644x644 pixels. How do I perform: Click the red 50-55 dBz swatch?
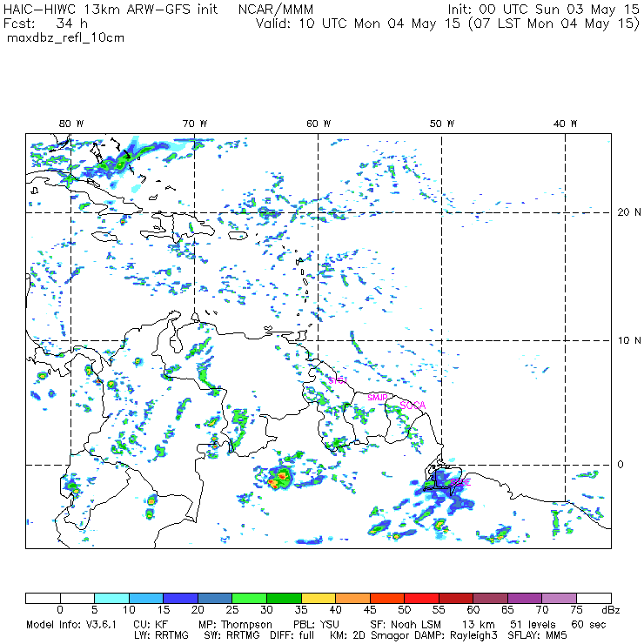point(421,598)
